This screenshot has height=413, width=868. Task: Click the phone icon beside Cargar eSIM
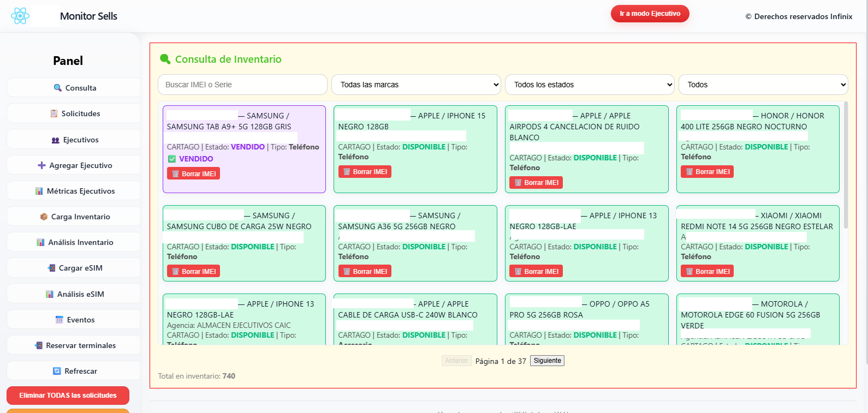pos(51,268)
